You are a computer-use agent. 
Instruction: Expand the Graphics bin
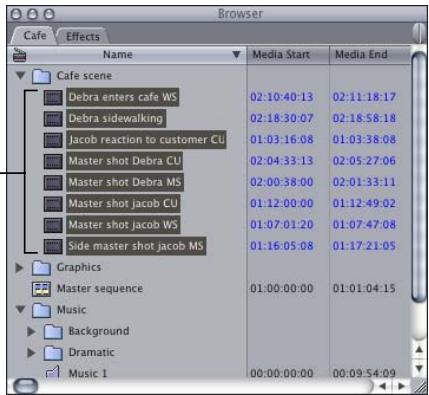pyautogui.click(x=19, y=267)
